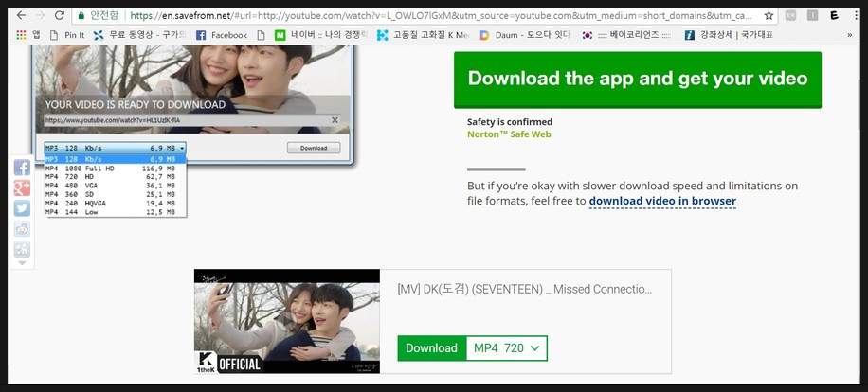
Task: Select the MP4 360 SD option
Action: tap(116, 195)
